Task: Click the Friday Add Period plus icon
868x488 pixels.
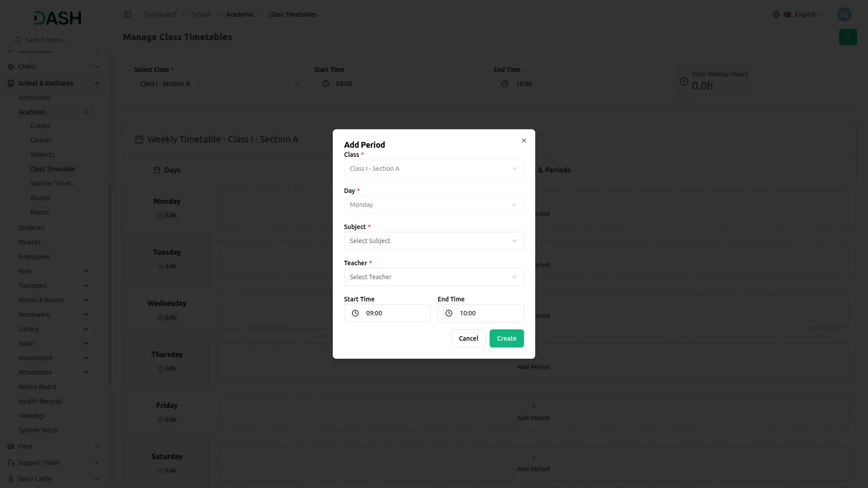Action: (x=533, y=406)
